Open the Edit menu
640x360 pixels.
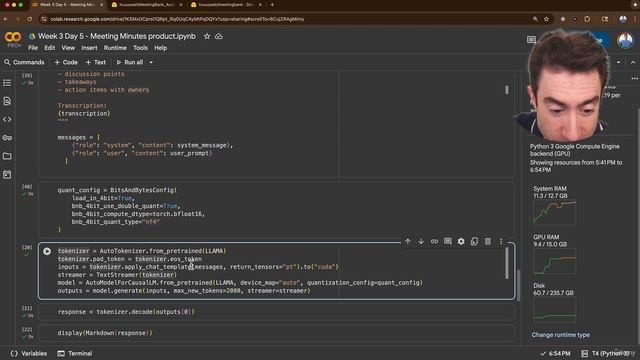[x=49, y=48]
